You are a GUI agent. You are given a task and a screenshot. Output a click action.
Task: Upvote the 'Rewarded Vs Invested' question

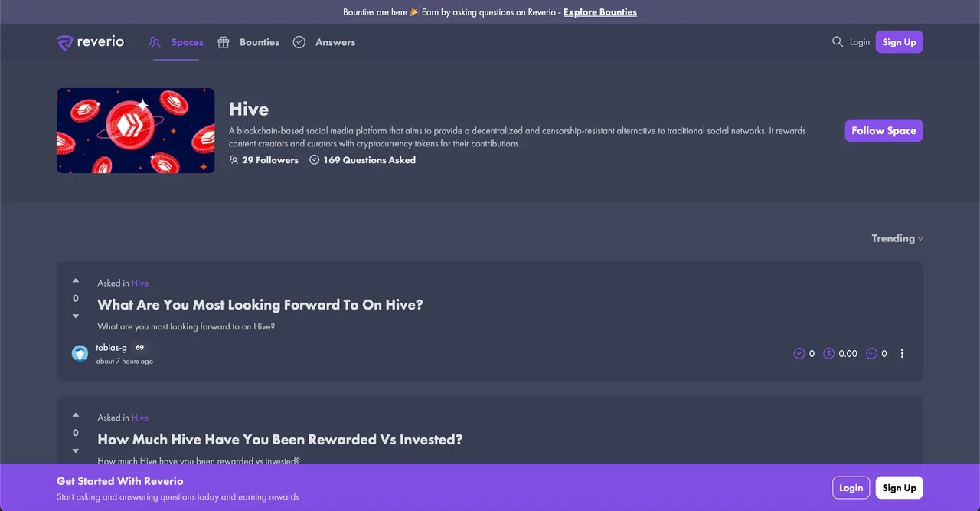coord(76,415)
